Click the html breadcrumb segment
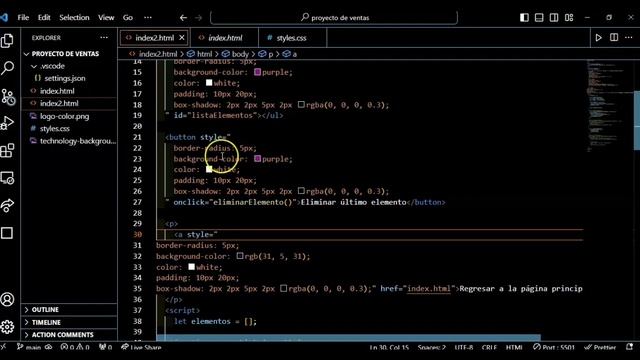640x360 pixels. pos(204,54)
